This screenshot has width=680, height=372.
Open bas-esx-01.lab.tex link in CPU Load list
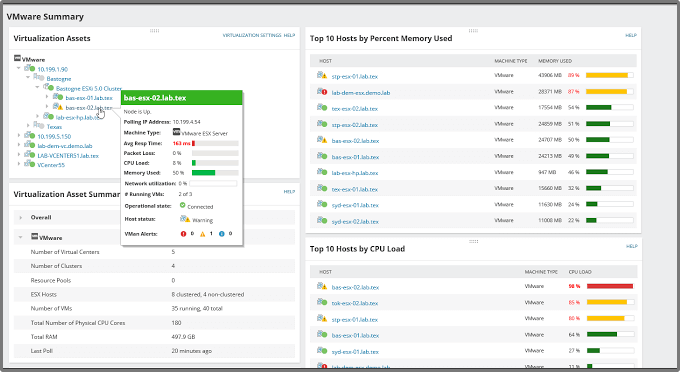355,336
